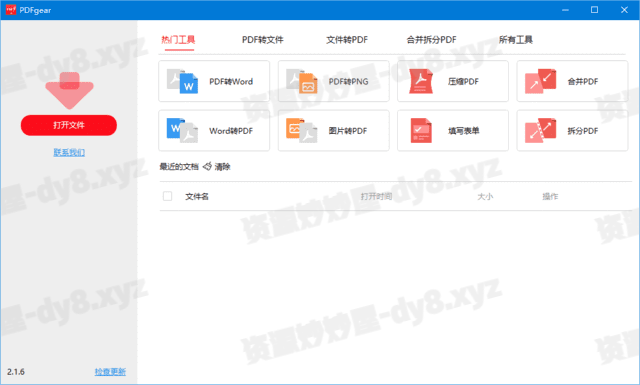
Task: Click the version number 2.1.6
Action: [x=16, y=372]
